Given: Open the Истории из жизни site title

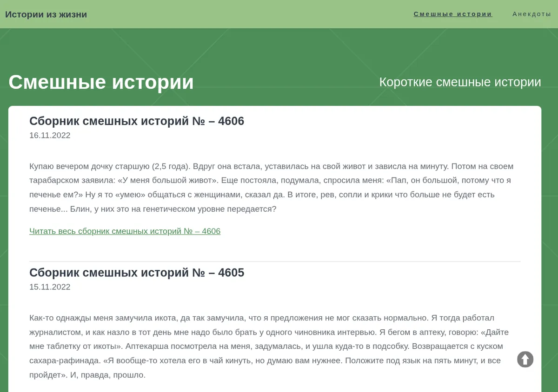Looking at the screenshot, I should (46, 14).
